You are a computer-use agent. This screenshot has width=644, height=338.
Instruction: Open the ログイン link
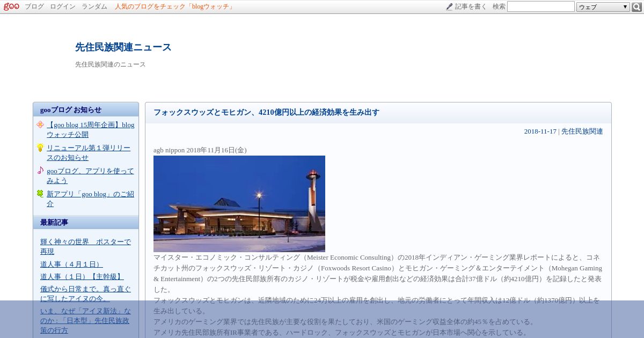(x=63, y=6)
